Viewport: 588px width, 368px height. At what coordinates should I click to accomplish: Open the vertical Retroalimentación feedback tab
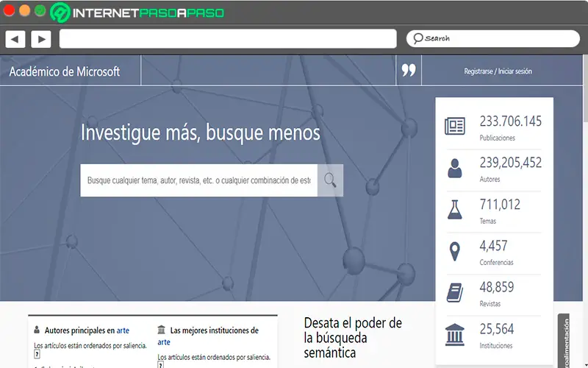tap(564, 341)
